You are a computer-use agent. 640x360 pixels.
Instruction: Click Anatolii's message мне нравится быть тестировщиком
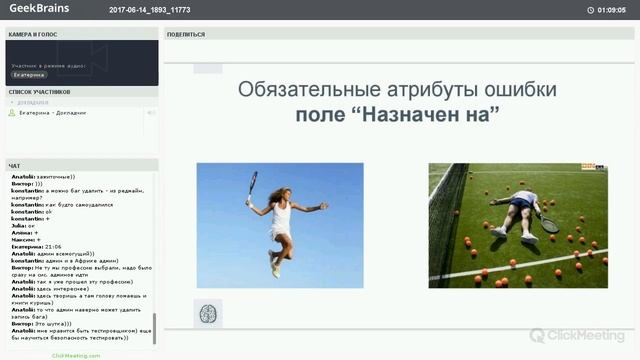click(x=82, y=334)
